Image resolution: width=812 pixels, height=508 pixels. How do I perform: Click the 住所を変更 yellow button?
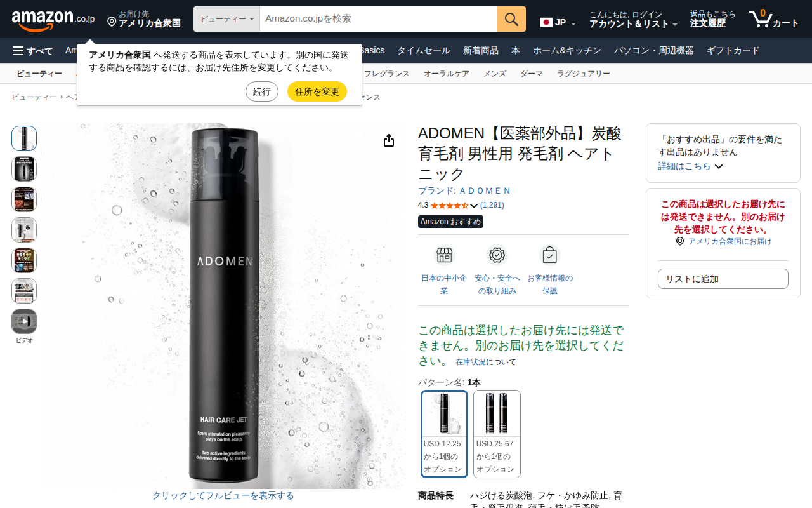pos(317,91)
